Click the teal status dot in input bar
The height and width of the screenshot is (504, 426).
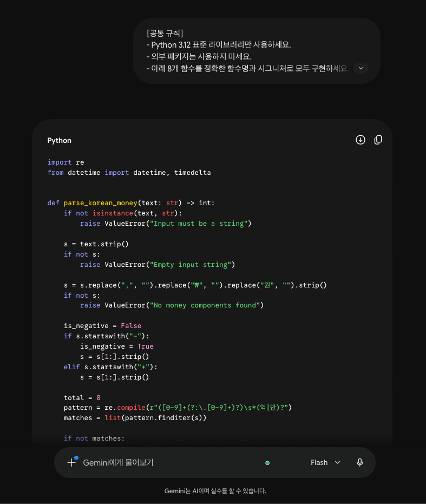coord(267,463)
